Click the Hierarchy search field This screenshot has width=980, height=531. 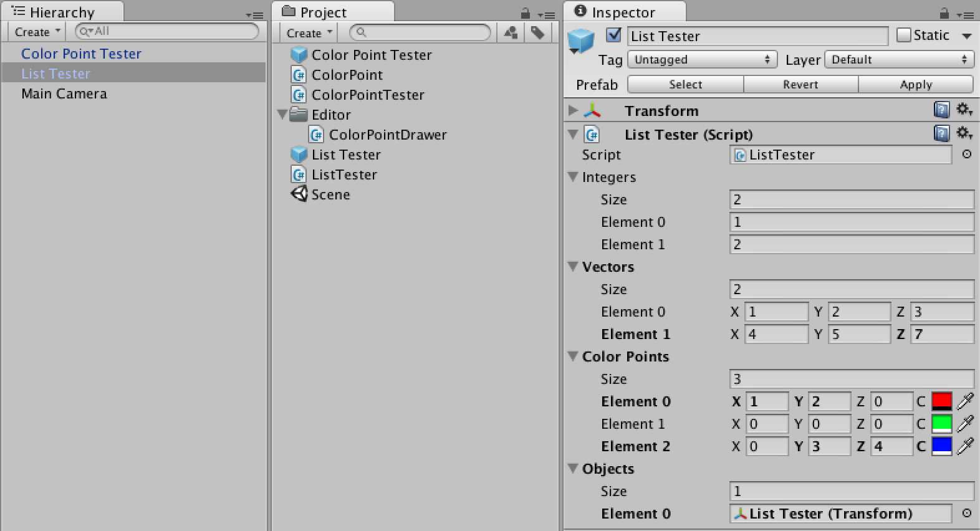coord(166,31)
